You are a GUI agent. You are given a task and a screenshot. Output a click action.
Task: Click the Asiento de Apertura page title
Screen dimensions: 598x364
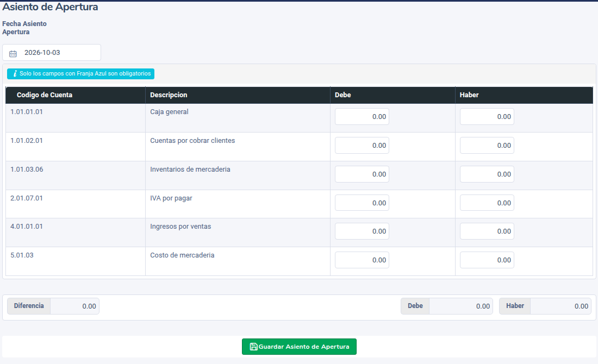pos(50,7)
